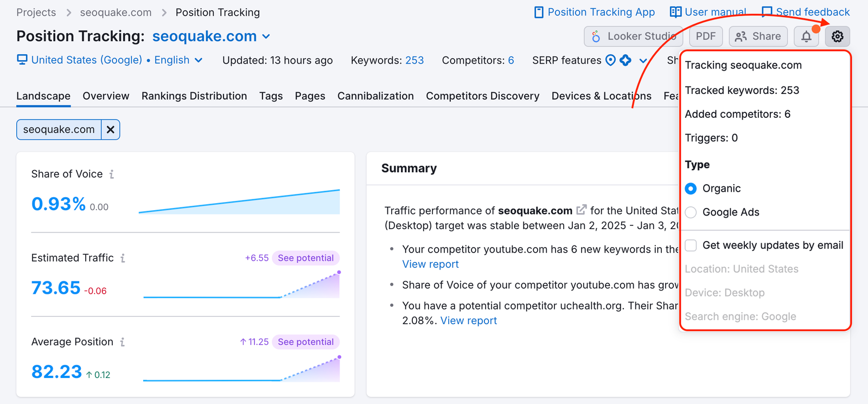This screenshot has width=868, height=404.
Task: Click the Average Position trend chart
Action: click(x=242, y=369)
